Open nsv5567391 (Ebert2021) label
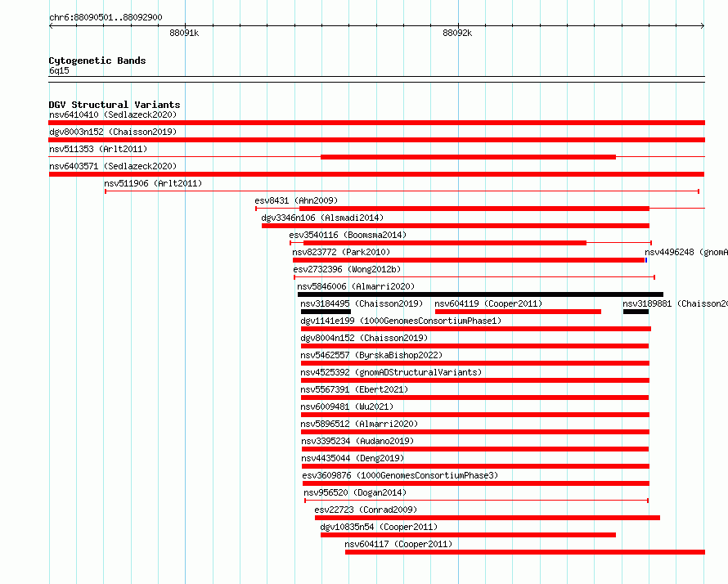 [354, 389]
